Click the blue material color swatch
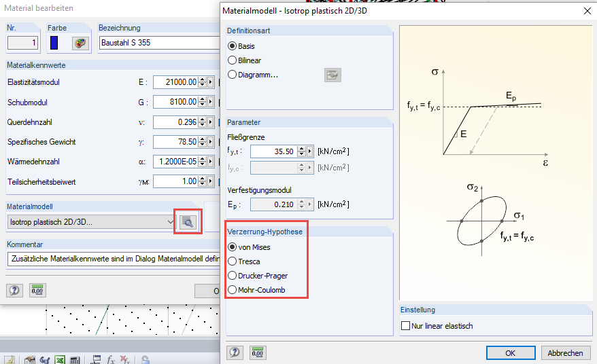This screenshot has height=364, width=597. pos(54,43)
